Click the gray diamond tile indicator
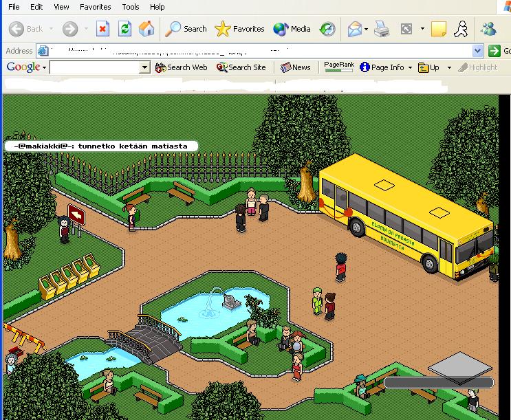The height and width of the screenshot is (420, 511). (461, 368)
